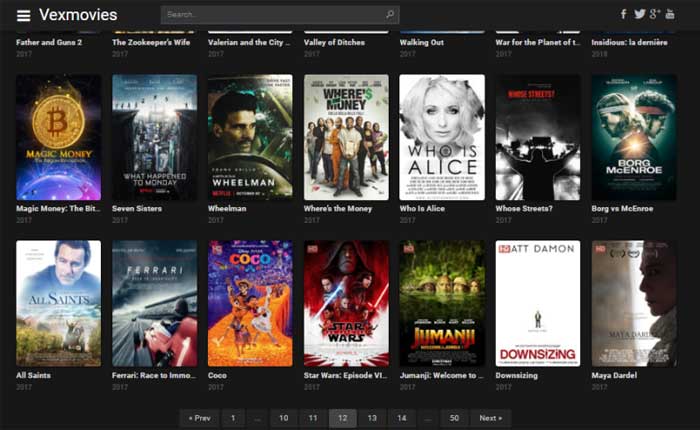Open the hamburger menu icon
The image size is (700, 430).
click(23, 16)
